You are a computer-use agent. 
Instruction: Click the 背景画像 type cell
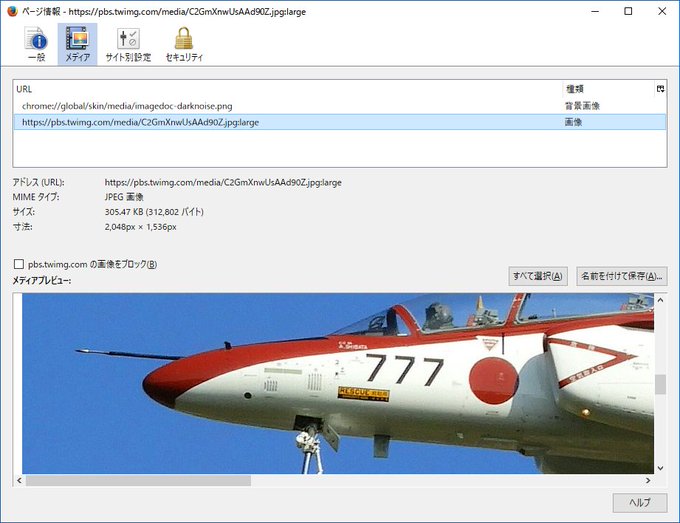click(x=582, y=106)
